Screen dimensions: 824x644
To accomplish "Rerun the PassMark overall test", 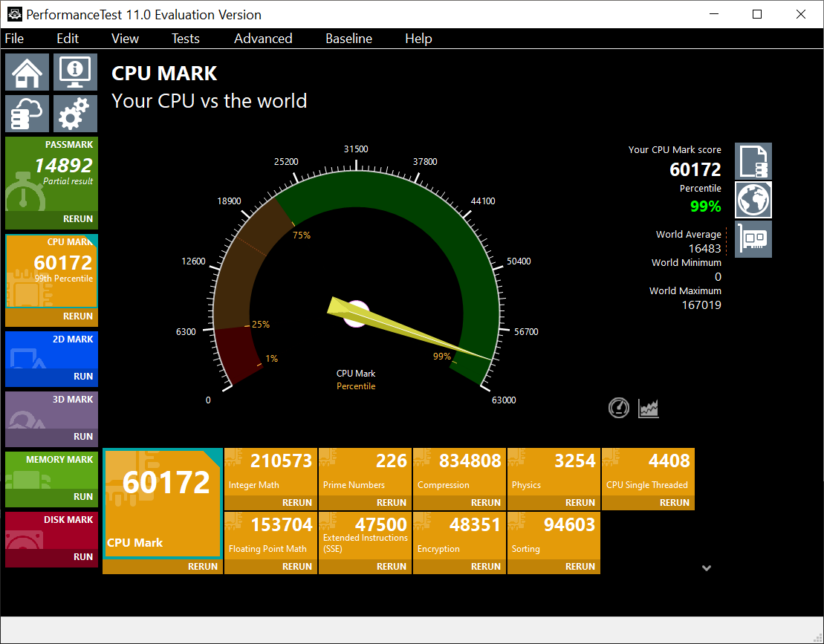I will click(77, 219).
